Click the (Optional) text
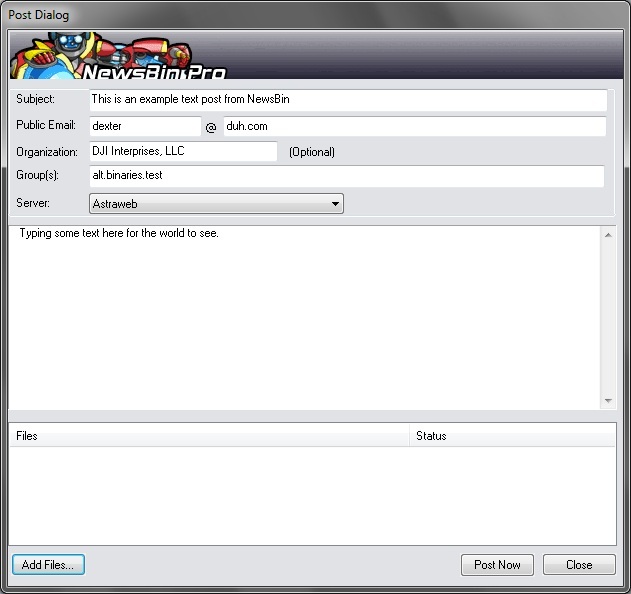This screenshot has width=631, height=594. pyautogui.click(x=312, y=152)
